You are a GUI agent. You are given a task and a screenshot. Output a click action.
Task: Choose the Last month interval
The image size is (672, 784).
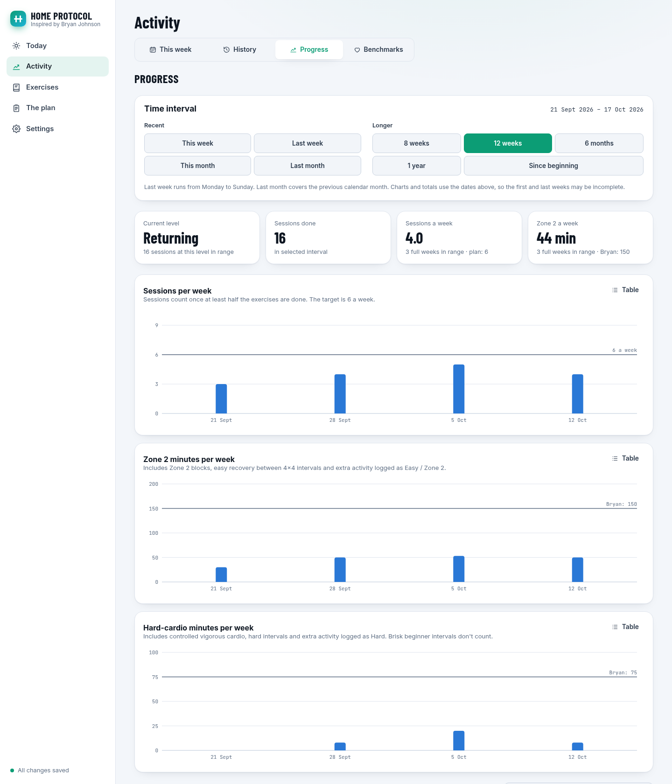click(x=308, y=166)
